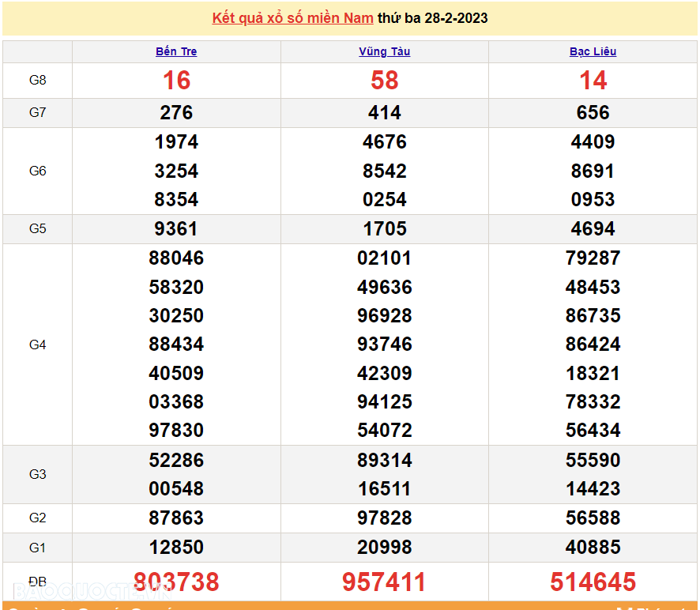Click the G7 row label

(37, 113)
